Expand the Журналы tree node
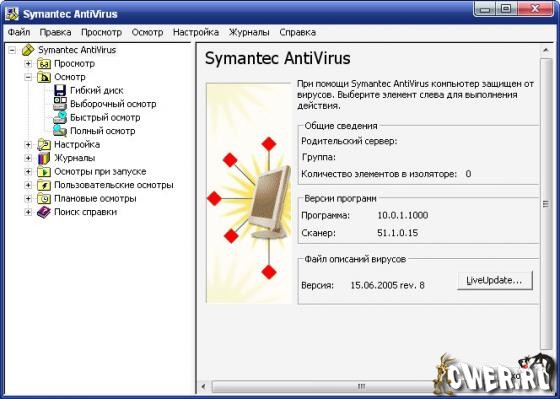Image resolution: width=560 pixels, height=399 pixels. [28, 158]
